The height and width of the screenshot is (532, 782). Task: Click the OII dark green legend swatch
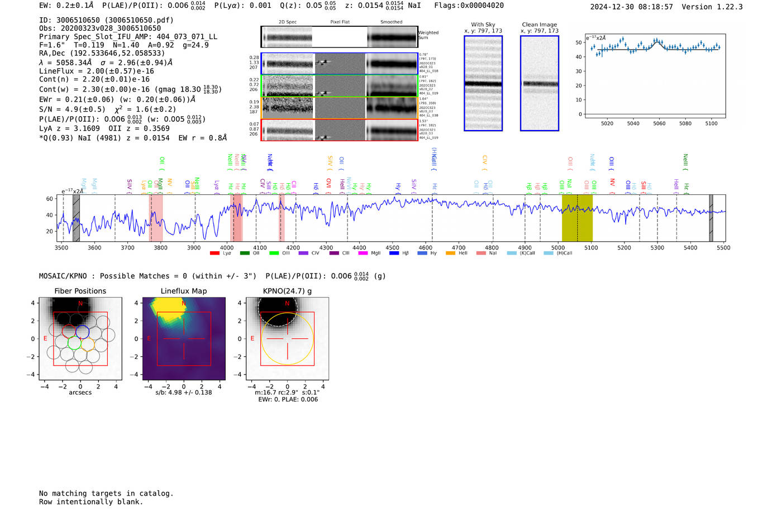click(245, 253)
